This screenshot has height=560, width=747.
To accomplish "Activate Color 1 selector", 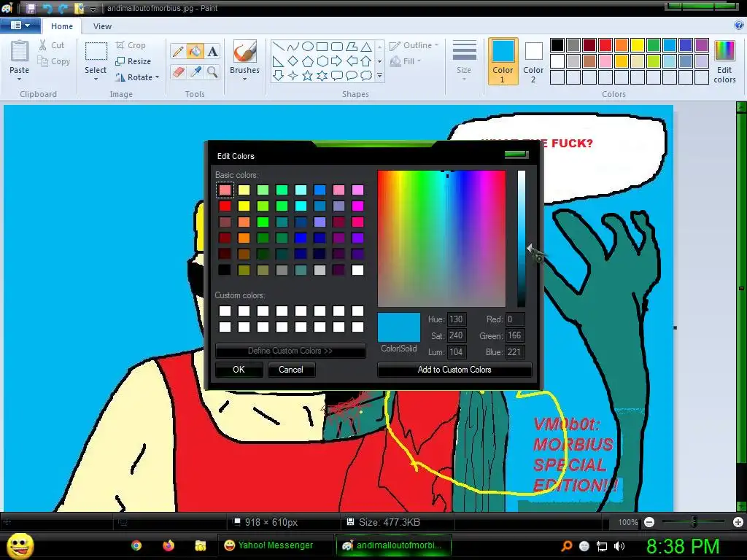I will (503, 61).
